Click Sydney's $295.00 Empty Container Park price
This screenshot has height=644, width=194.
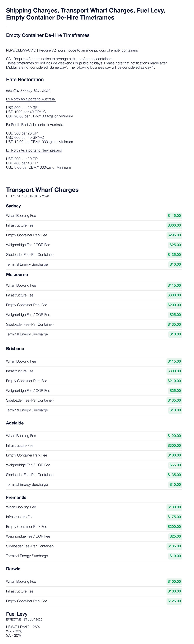[x=174, y=235]
